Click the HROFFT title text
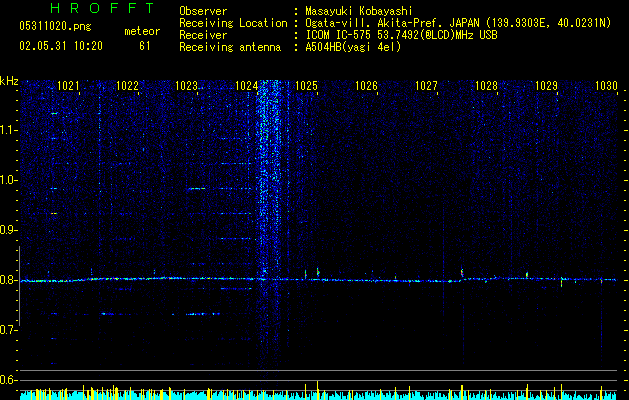The width and height of the screenshot is (629, 400). coord(102,8)
